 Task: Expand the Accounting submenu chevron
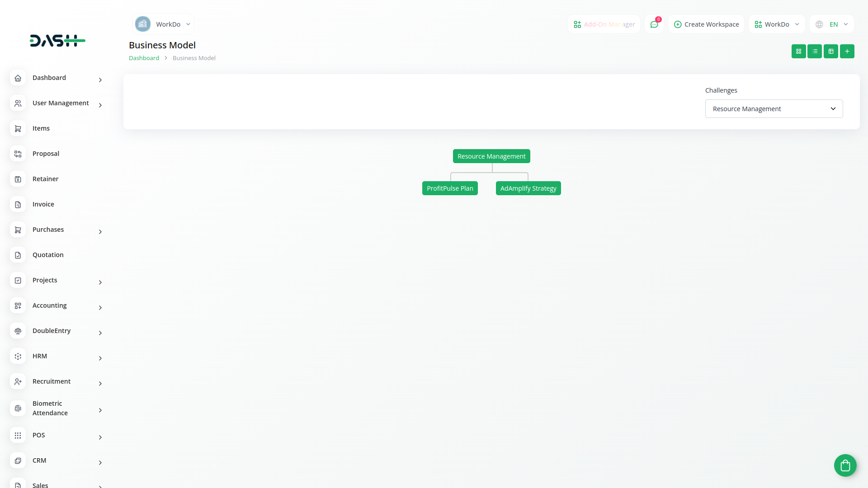[100, 308]
